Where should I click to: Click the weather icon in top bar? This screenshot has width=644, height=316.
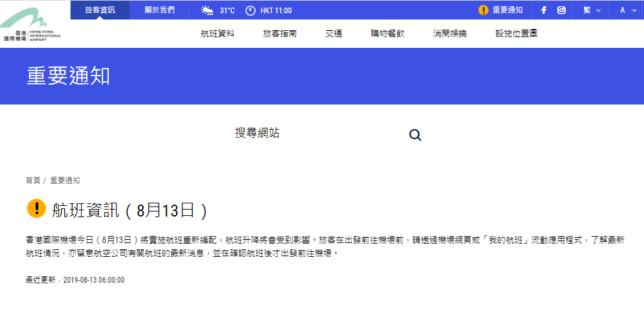pos(207,10)
